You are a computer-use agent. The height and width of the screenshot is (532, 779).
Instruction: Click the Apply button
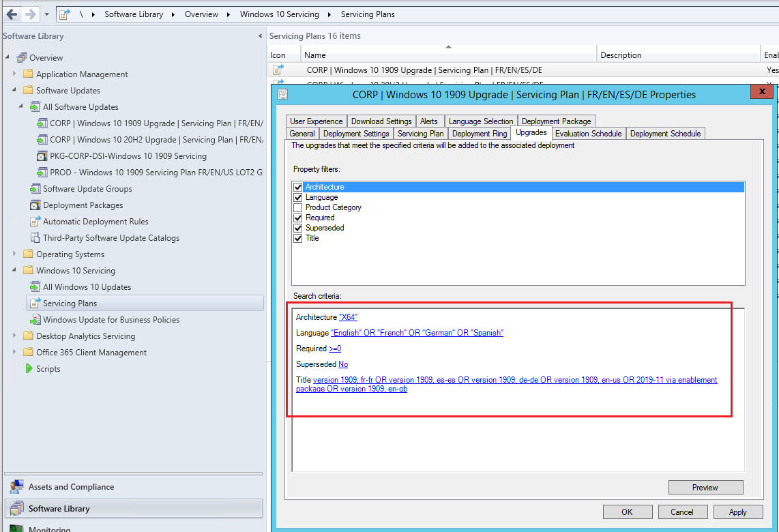(738, 512)
